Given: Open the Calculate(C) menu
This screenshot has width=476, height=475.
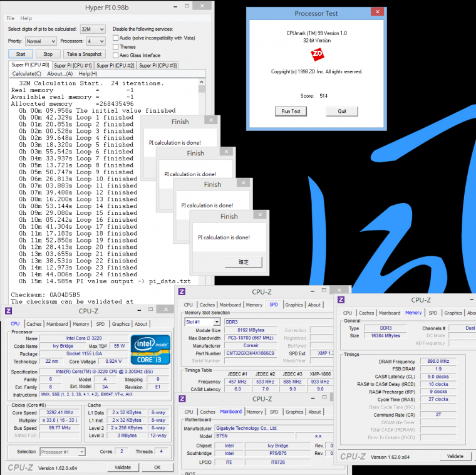Looking at the screenshot, I should tap(28, 74).
